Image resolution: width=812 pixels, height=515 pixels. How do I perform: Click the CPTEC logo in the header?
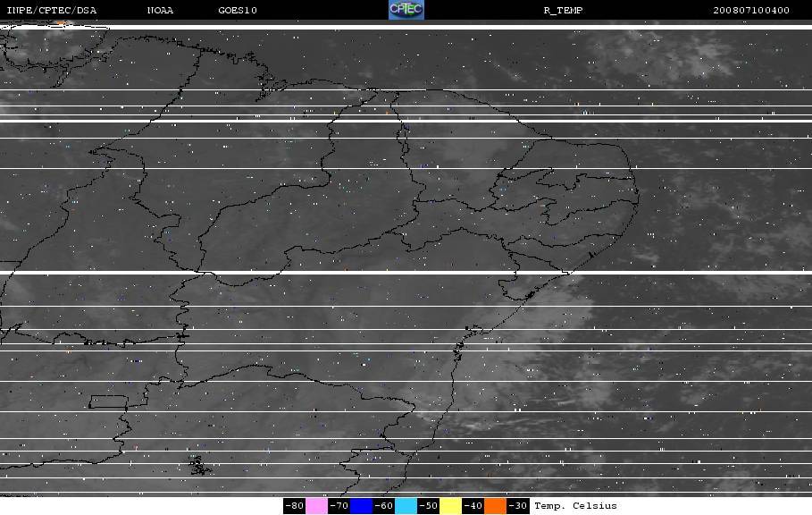(x=406, y=10)
